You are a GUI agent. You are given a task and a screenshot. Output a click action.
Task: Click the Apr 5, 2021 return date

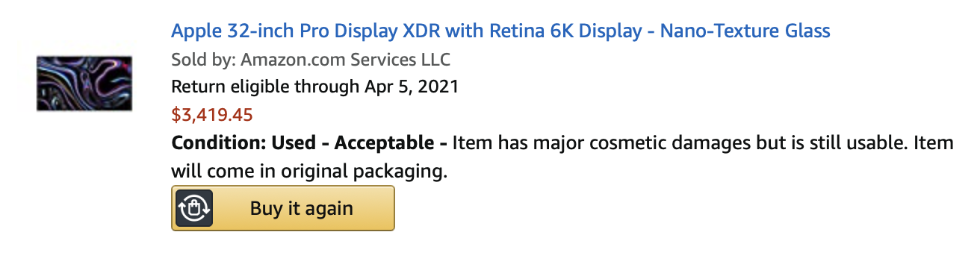[x=412, y=87]
